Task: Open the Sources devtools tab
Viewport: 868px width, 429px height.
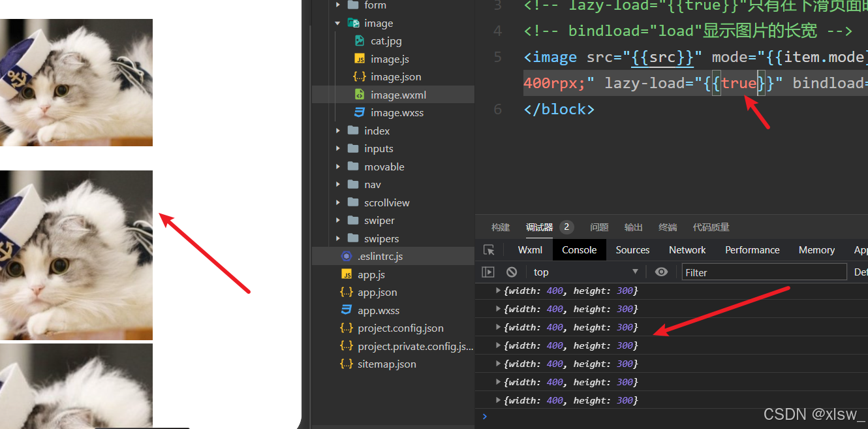Action: click(632, 250)
